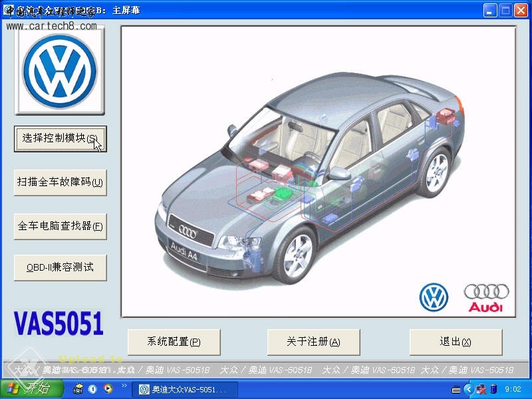The width and height of the screenshot is (532, 399).
Task: Click the large VW logo panel
Action: (x=60, y=71)
